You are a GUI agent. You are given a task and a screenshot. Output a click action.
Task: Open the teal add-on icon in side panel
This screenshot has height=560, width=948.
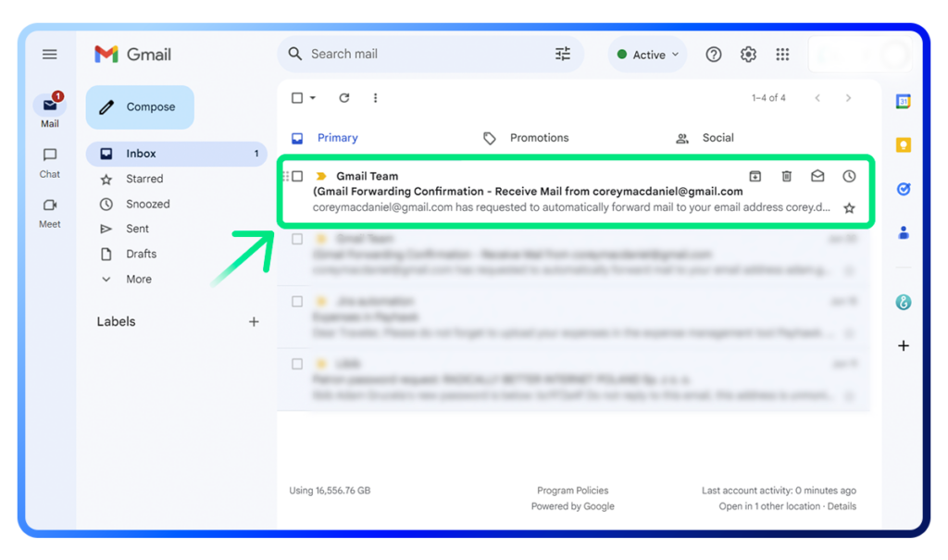[904, 302]
